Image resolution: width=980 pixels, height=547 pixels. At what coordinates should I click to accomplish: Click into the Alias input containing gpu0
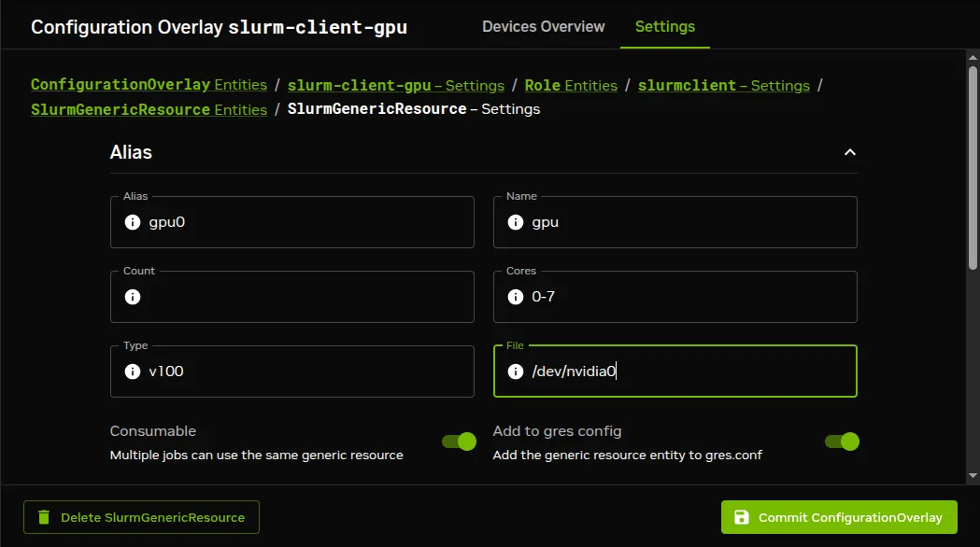pyautogui.click(x=291, y=222)
